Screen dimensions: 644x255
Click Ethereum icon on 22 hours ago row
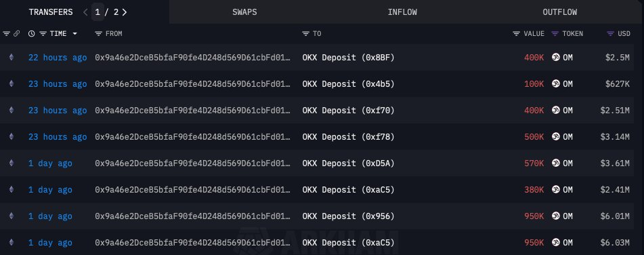(x=11, y=58)
